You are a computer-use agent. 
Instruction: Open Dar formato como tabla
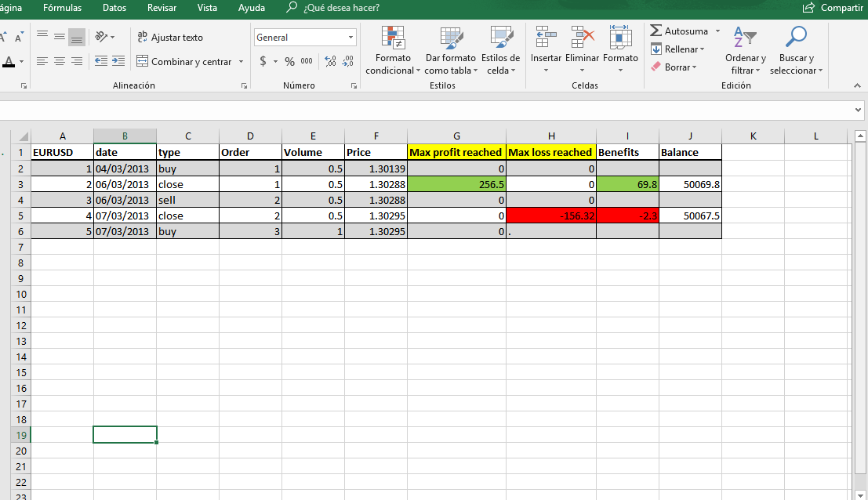pyautogui.click(x=451, y=50)
